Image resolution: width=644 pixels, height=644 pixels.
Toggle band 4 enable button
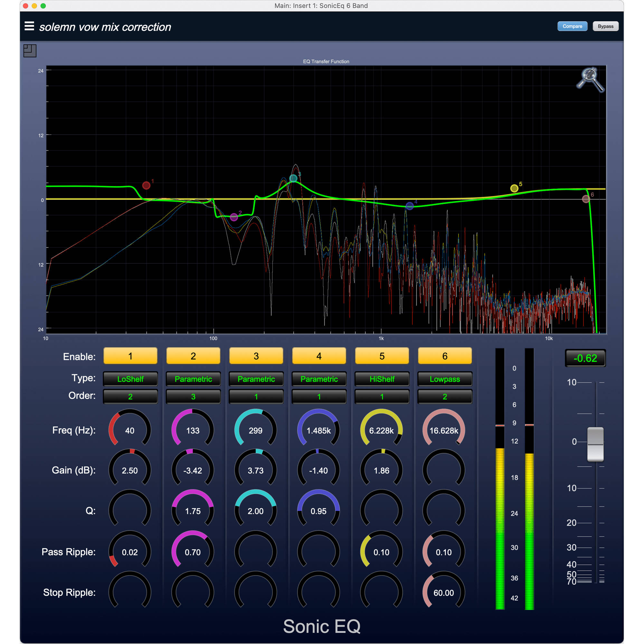(x=319, y=356)
